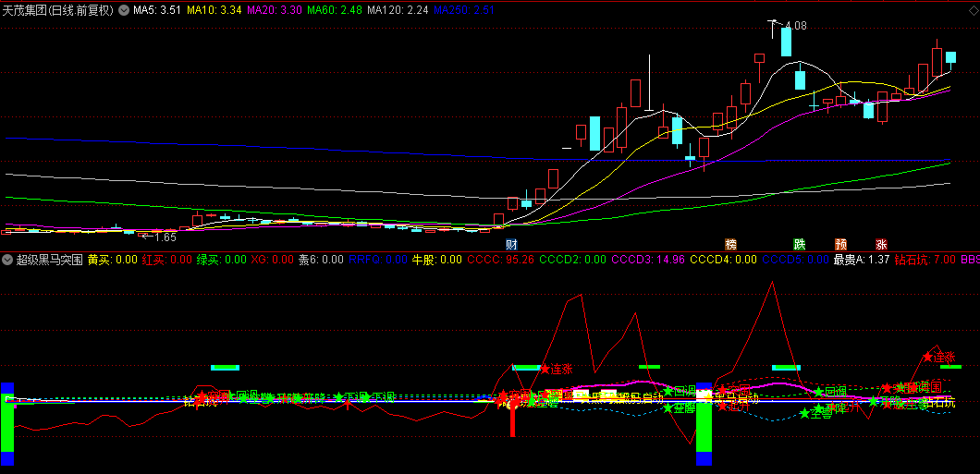Click the MA250: 2.51 label

click(464, 10)
